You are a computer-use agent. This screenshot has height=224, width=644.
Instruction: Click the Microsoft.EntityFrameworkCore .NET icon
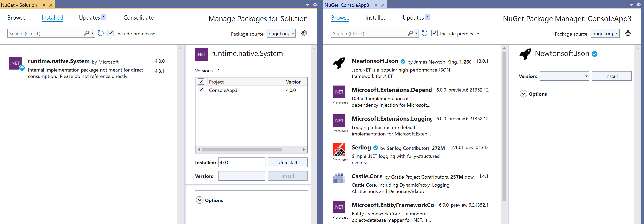click(339, 207)
